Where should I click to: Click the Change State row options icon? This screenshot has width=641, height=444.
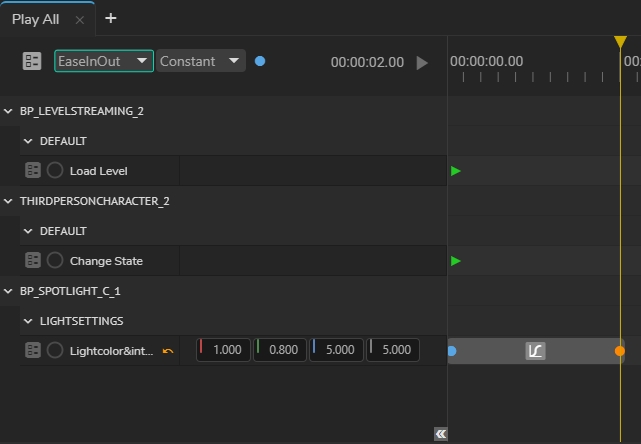click(33, 261)
